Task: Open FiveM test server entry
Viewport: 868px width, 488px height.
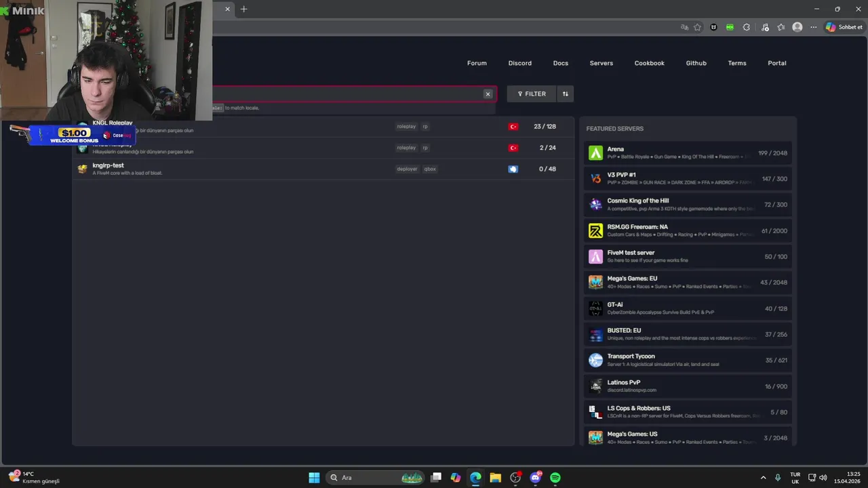Action: [688, 257]
